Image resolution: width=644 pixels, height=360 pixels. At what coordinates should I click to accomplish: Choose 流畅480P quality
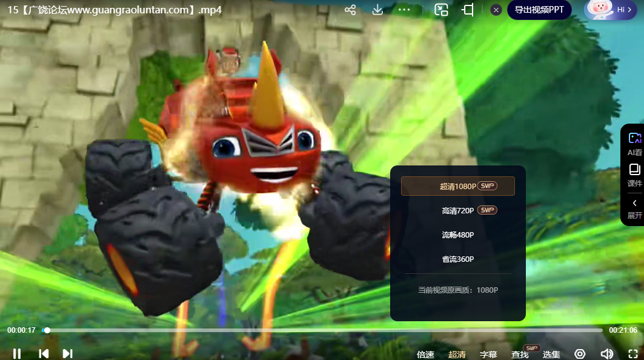coord(458,235)
